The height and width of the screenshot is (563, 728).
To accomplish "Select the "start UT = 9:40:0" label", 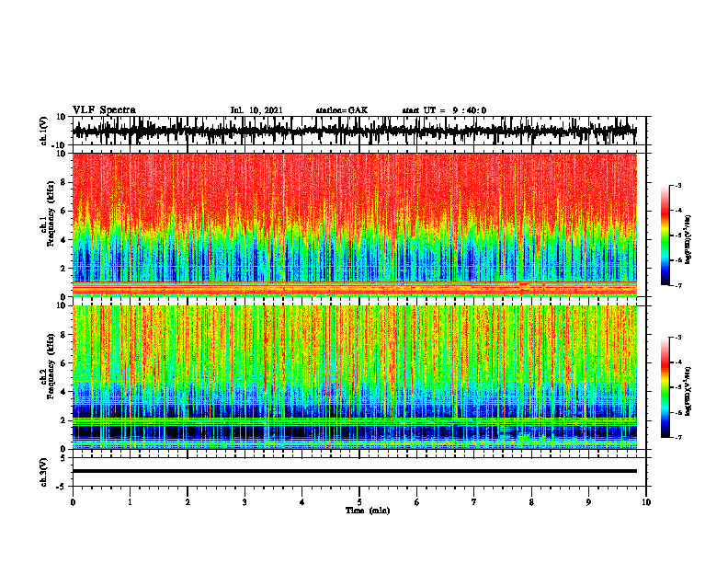I will pos(444,110).
